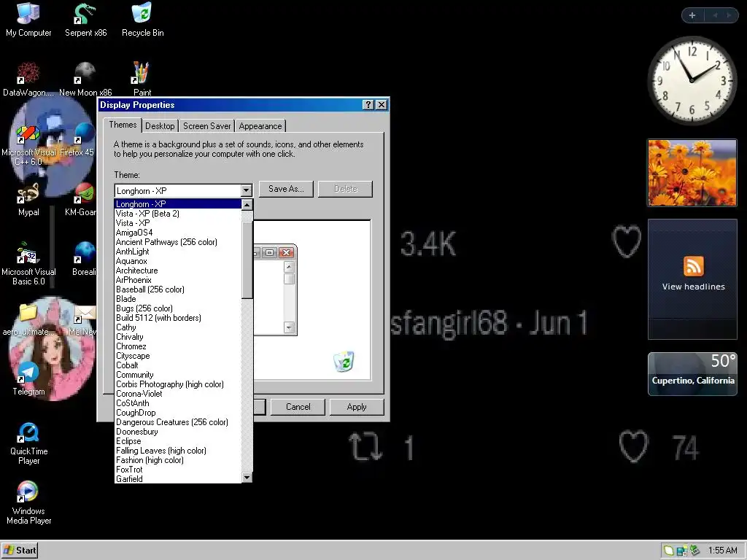Choose the Blade theme
The width and height of the screenshot is (747, 560).
[178, 299]
